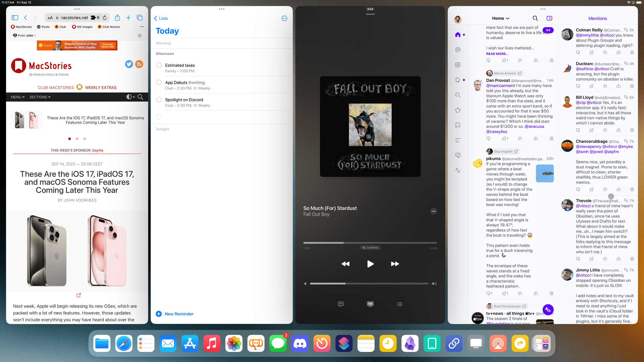The width and height of the screenshot is (644, 362).
Task: Toggle Ivory columns layout button
Action: pos(549,18)
